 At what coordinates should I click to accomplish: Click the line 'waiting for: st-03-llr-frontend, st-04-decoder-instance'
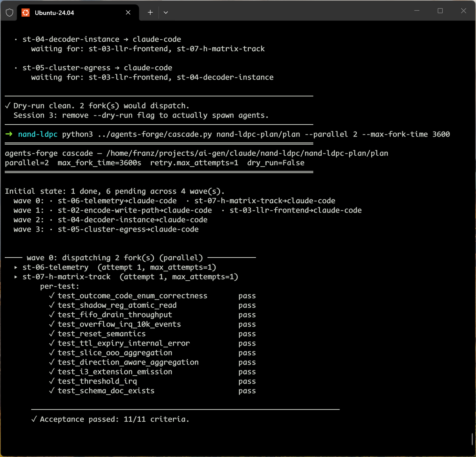[x=152, y=77]
